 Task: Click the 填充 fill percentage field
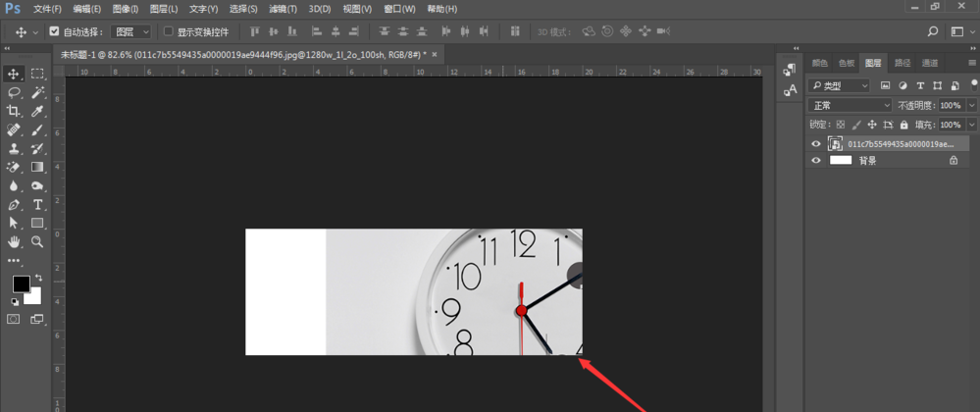(951, 125)
